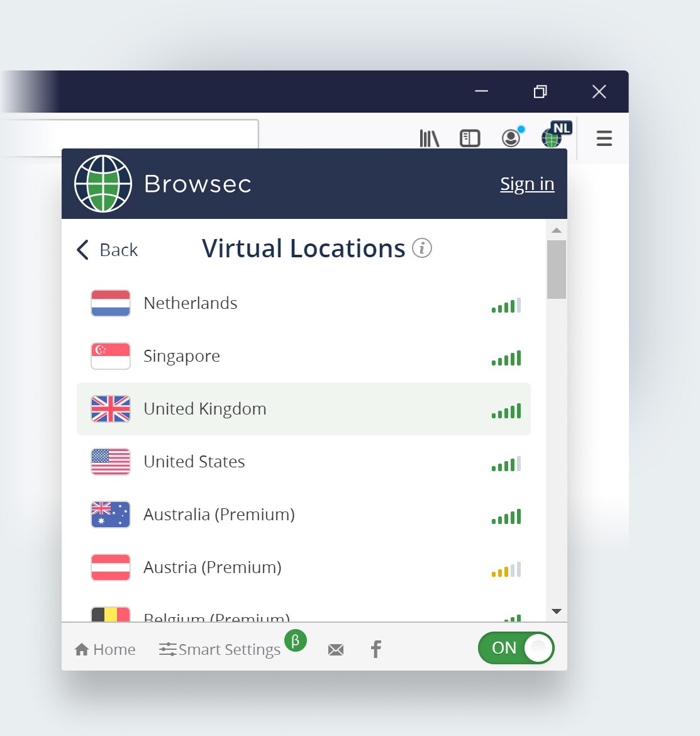Toggle the browser sidebar icon
Screen dimensions: 700x736
470,138
